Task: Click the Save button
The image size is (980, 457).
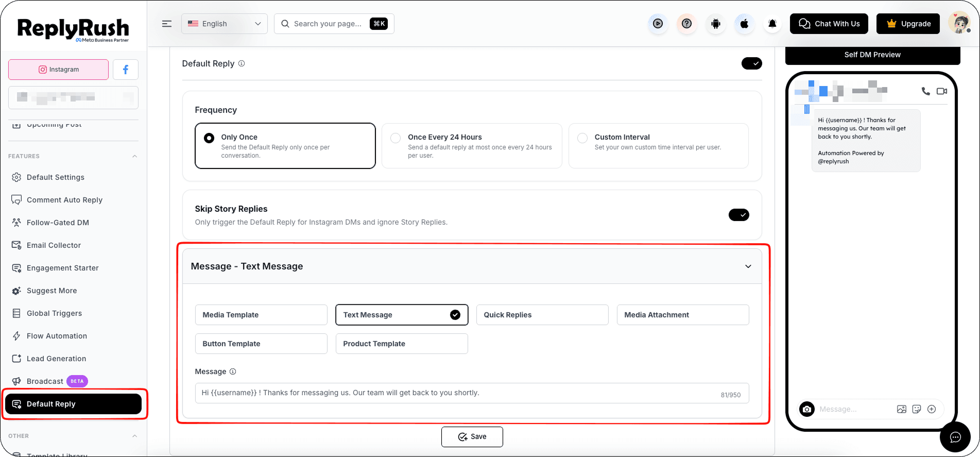Action: (x=472, y=437)
